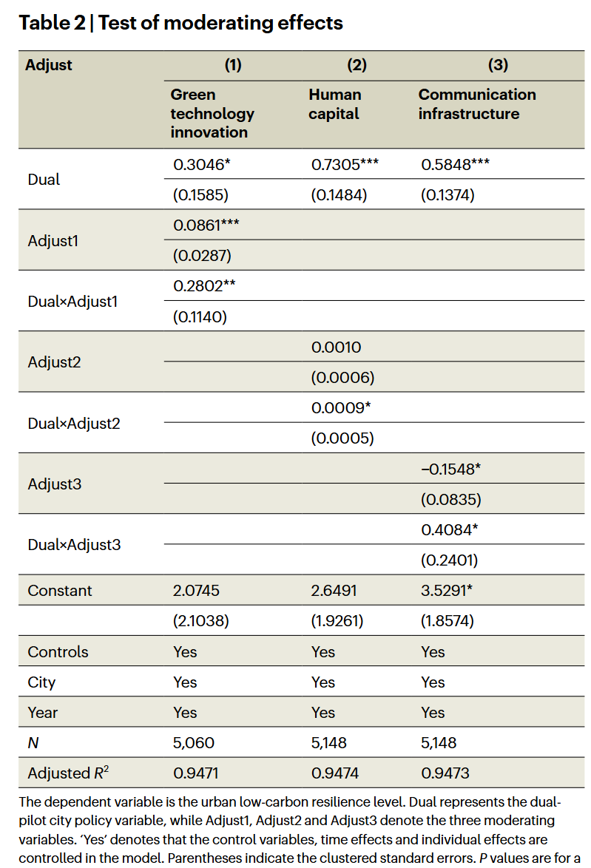Click the "Constant" row label
Viewport: 591px width, 868px height.
click(x=60, y=591)
